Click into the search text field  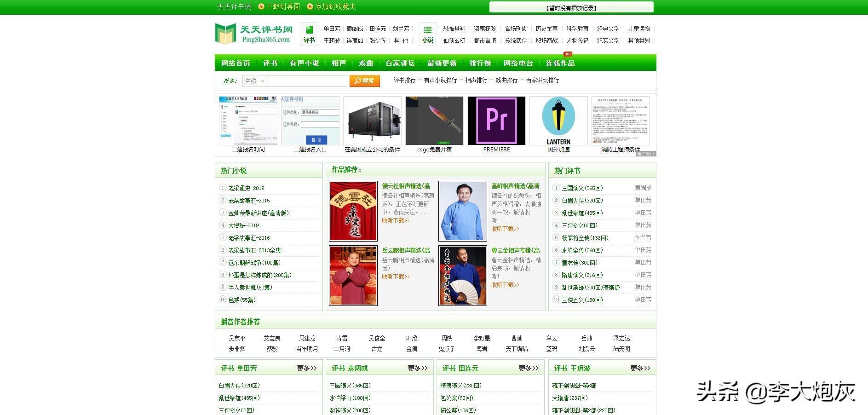[x=307, y=81]
